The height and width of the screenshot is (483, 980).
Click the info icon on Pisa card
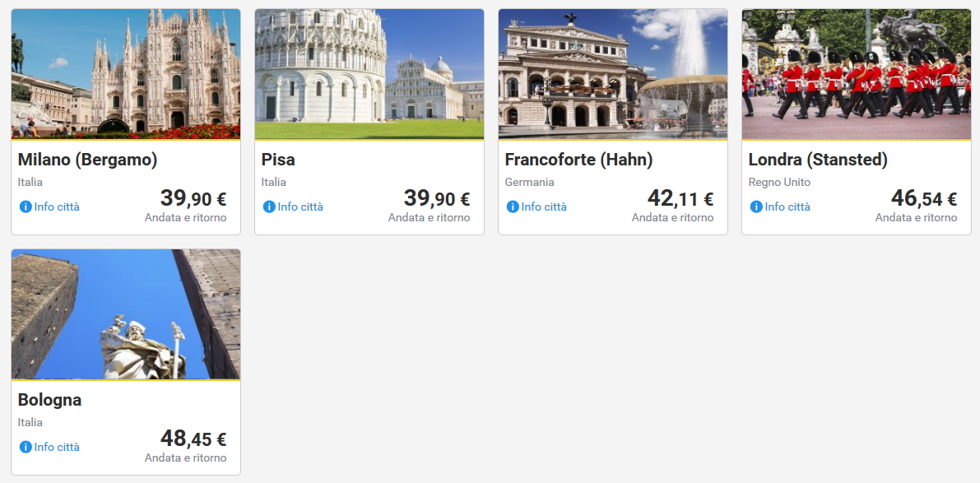[269, 207]
